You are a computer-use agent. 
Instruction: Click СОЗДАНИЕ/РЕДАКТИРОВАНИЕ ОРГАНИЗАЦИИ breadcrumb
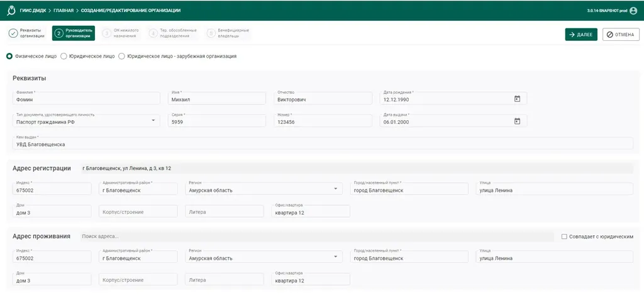[x=131, y=10]
